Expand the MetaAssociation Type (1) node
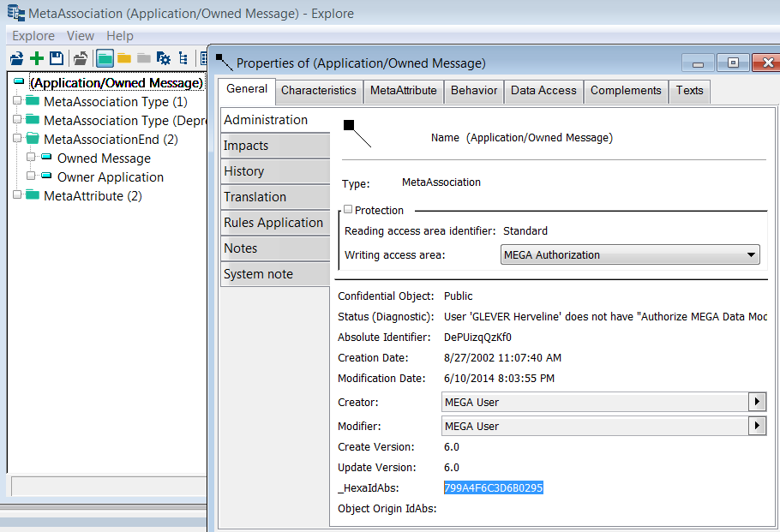 click(16, 102)
